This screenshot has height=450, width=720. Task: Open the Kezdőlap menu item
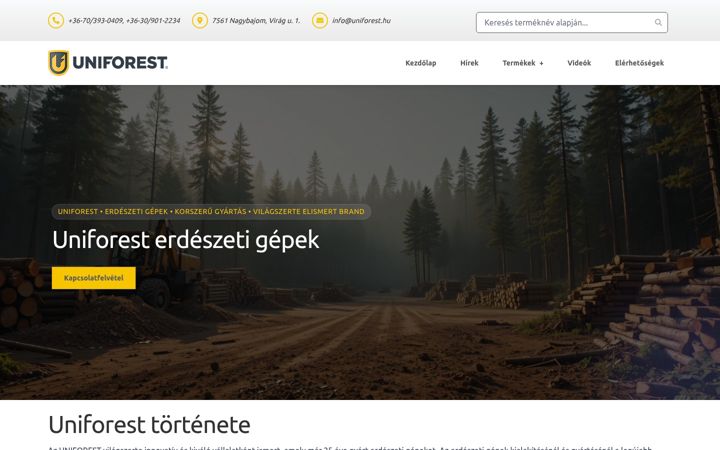click(x=421, y=63)
